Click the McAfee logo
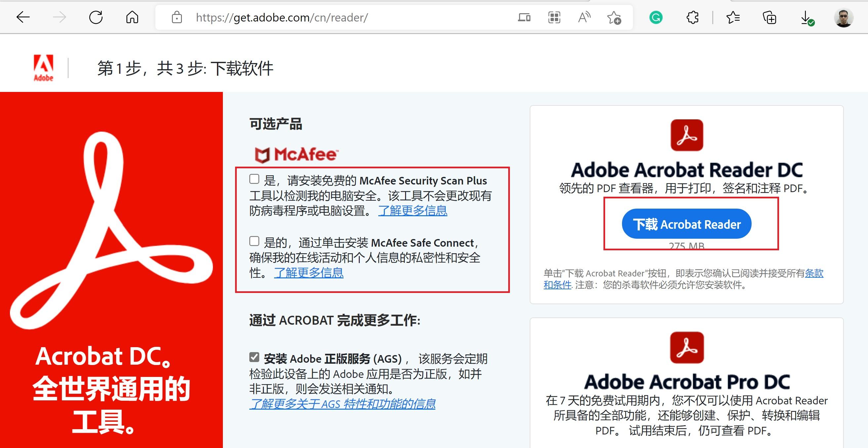This screenshot has height=448, width=868. [x=296, y=155]
